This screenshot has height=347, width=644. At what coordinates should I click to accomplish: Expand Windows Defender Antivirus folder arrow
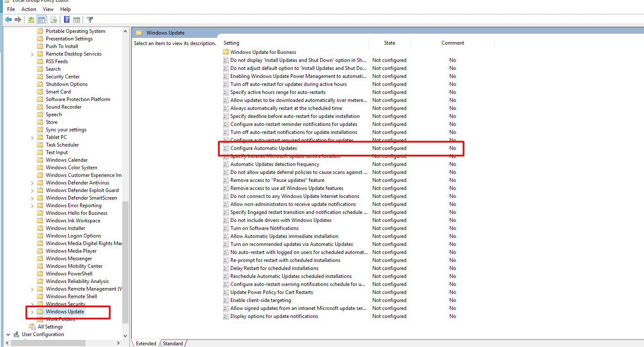pyautogui.click(x=32, y=183)
